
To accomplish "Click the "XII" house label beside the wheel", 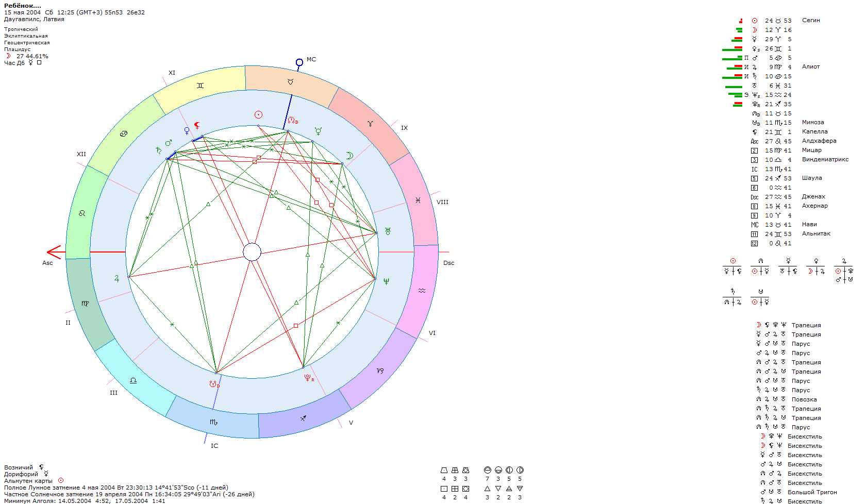I will pos(81,154).
